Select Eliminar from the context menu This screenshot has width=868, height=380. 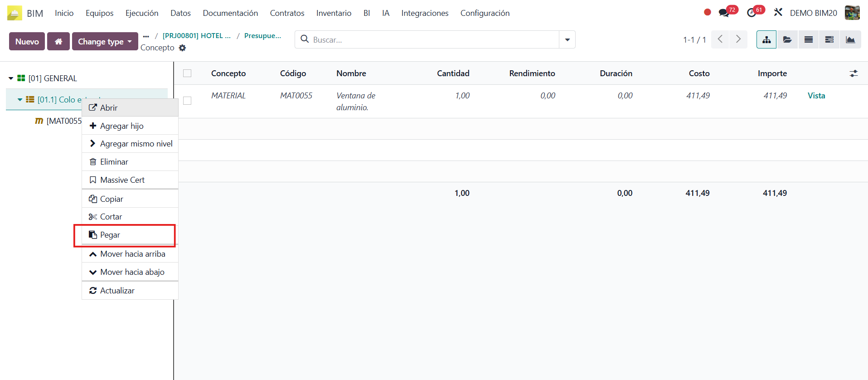pyautogui.click(x=114, y=162)
